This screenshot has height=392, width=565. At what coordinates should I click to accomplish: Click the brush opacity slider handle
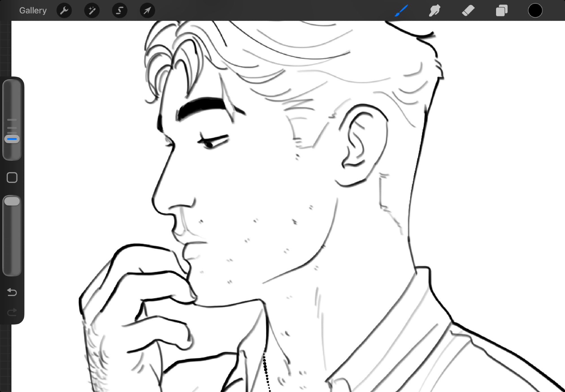coord(12,202)
